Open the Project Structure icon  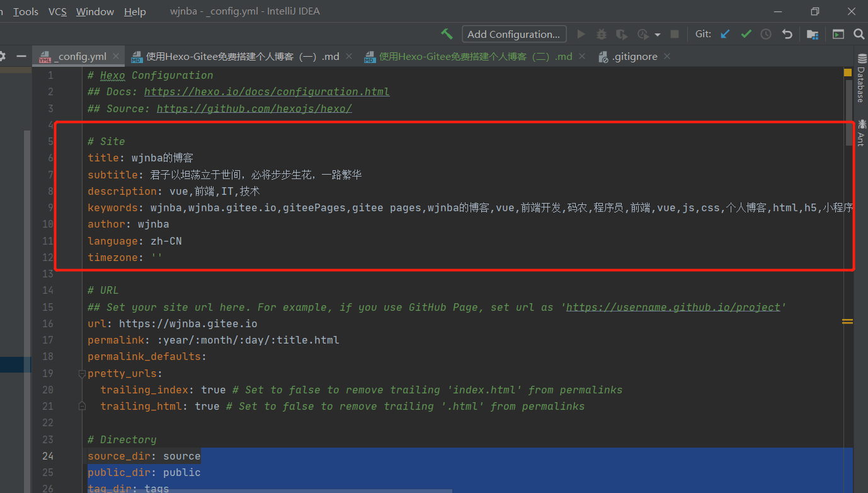[813, 34]
